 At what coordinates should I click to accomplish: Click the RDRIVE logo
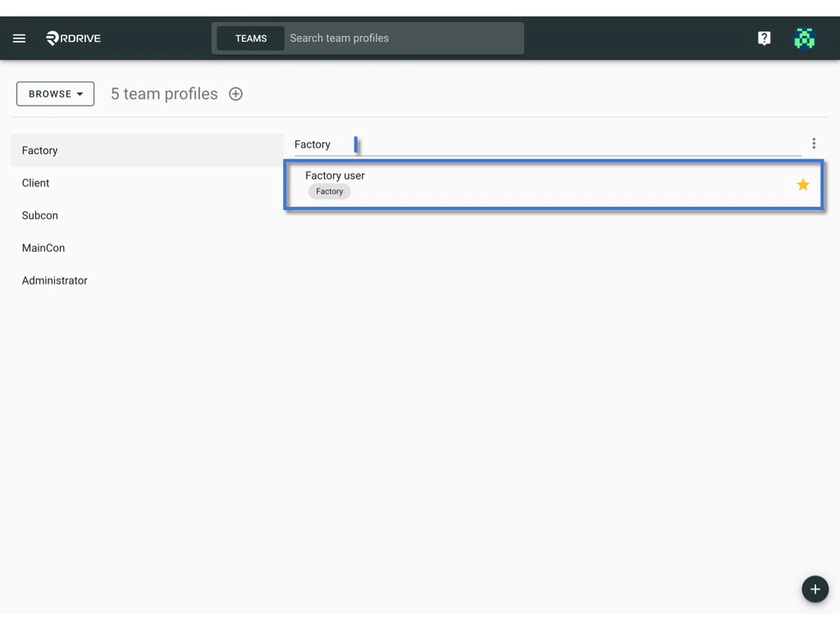72,38
